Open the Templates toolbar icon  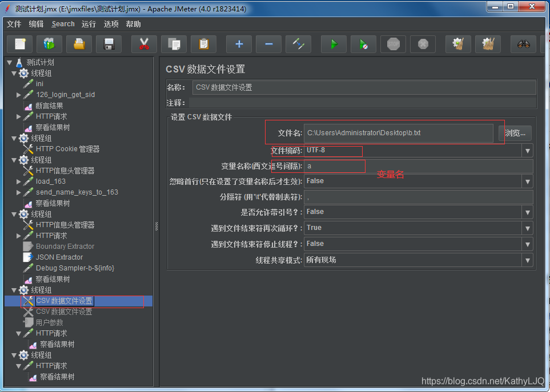(x=50, y=44)
